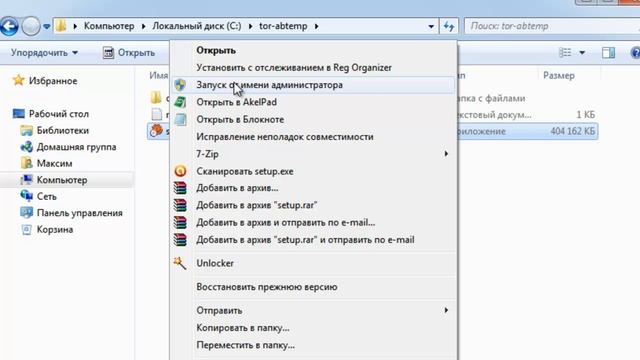This screenshot has width=640, height=360.
Task: Expand the 7-Zip submenu
Action: 314,154
